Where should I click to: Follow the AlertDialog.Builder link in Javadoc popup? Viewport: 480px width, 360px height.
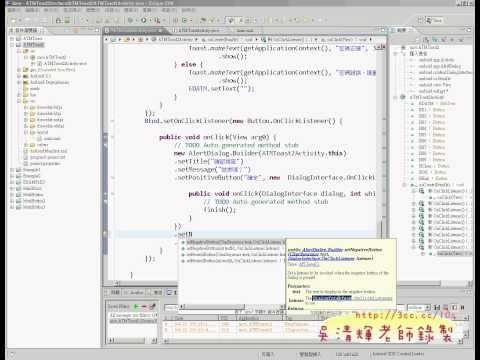[x=323, y=250]
